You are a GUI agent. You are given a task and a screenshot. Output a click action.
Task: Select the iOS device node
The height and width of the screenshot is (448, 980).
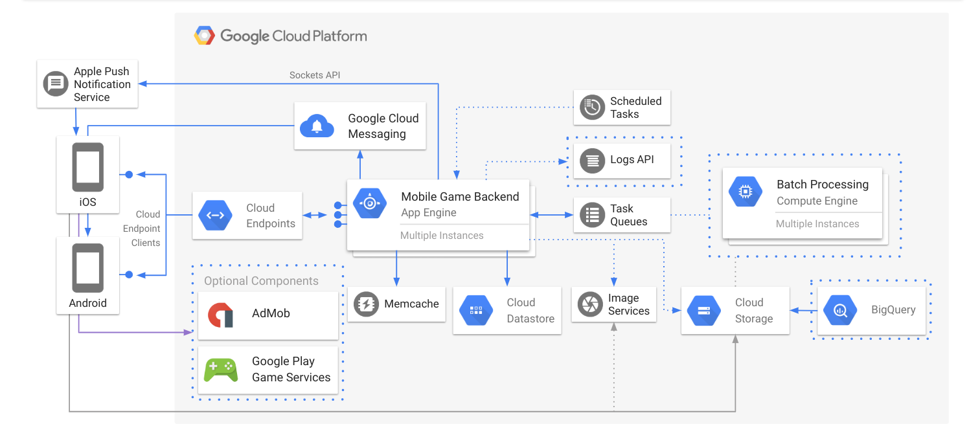[x=87, y=174]
